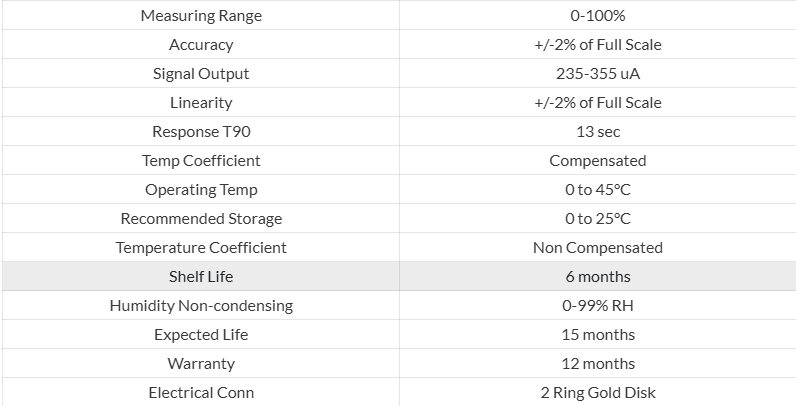
Task: Select the 13 sec value
Action: [598, 132]
